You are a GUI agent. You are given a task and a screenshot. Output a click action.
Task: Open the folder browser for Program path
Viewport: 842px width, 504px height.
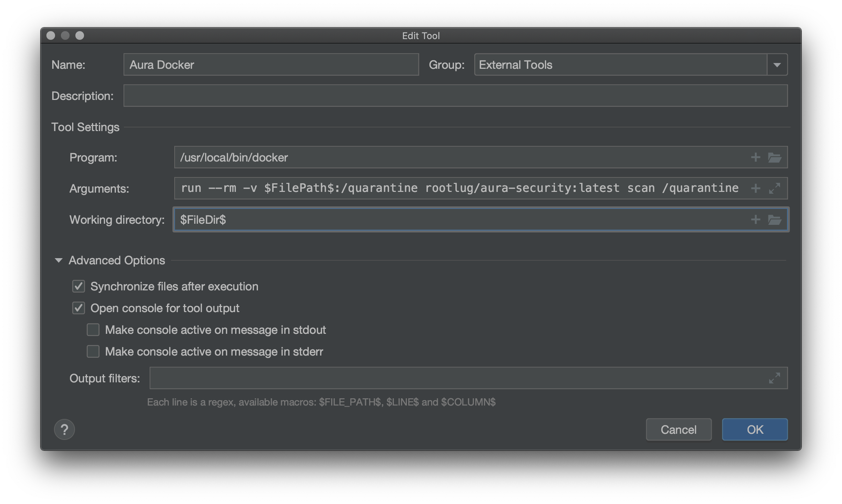point(775,157)
